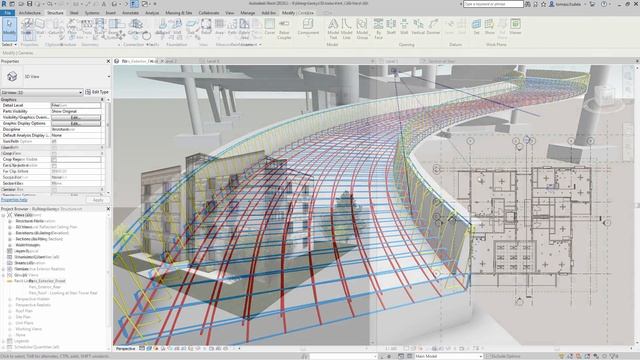This screenshot has width=640, height=360.
Task: Toggle the Far Clip Active checkbox
Action: pos(54,166)
